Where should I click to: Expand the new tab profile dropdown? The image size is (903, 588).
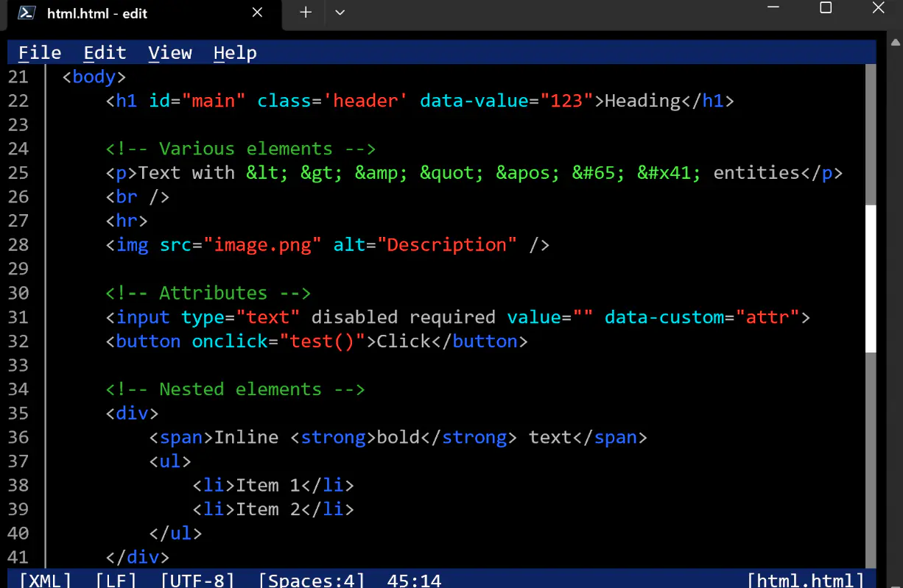point(340,13)
